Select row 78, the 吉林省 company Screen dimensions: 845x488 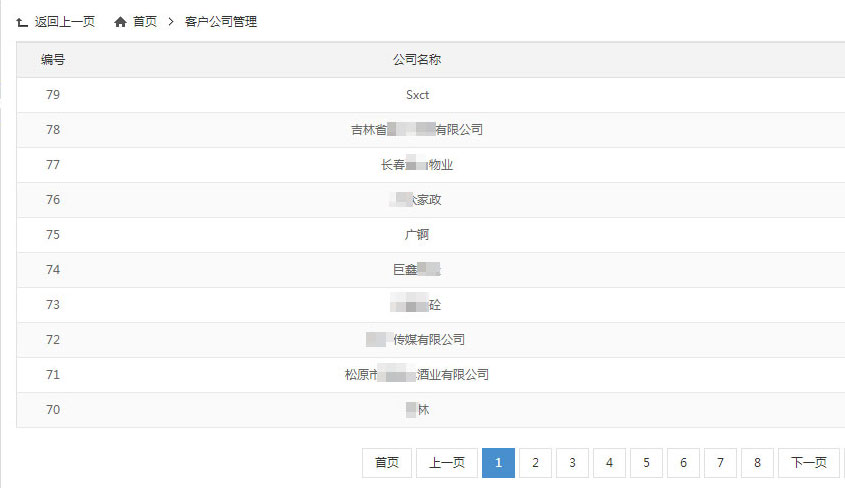pyautogui.click(x=417, y=130)
